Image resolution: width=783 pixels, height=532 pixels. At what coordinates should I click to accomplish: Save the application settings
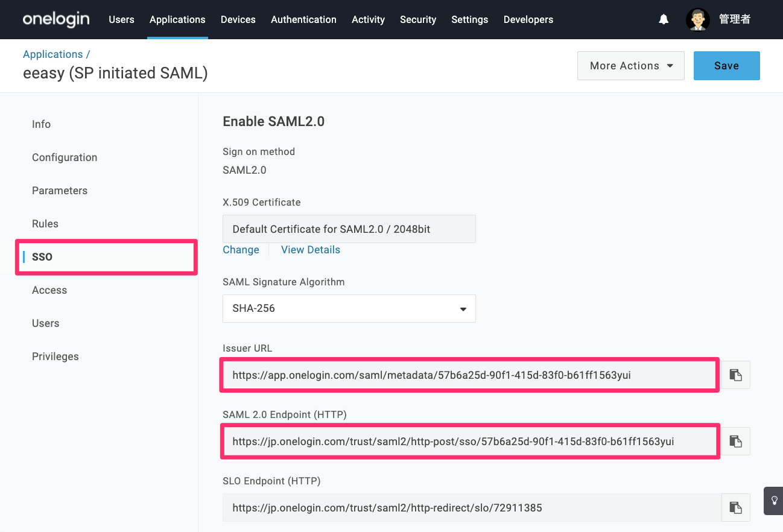[x=726, y=66]
